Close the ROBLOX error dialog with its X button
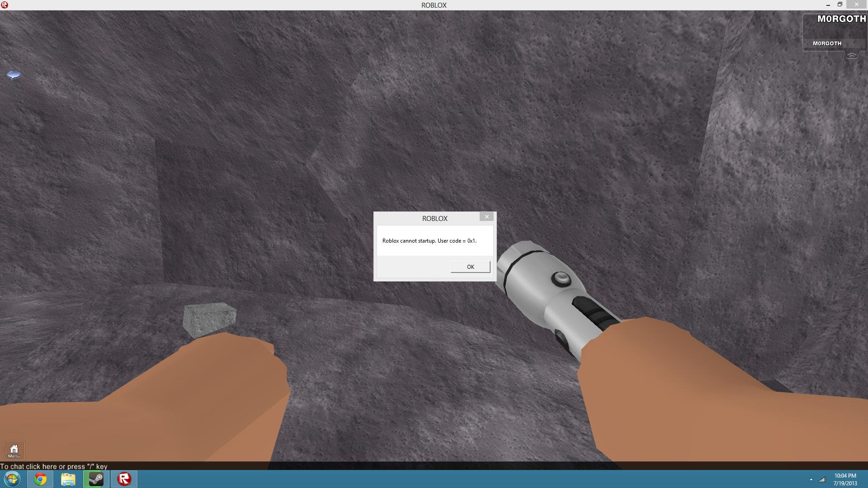 [x=486, y=217]
